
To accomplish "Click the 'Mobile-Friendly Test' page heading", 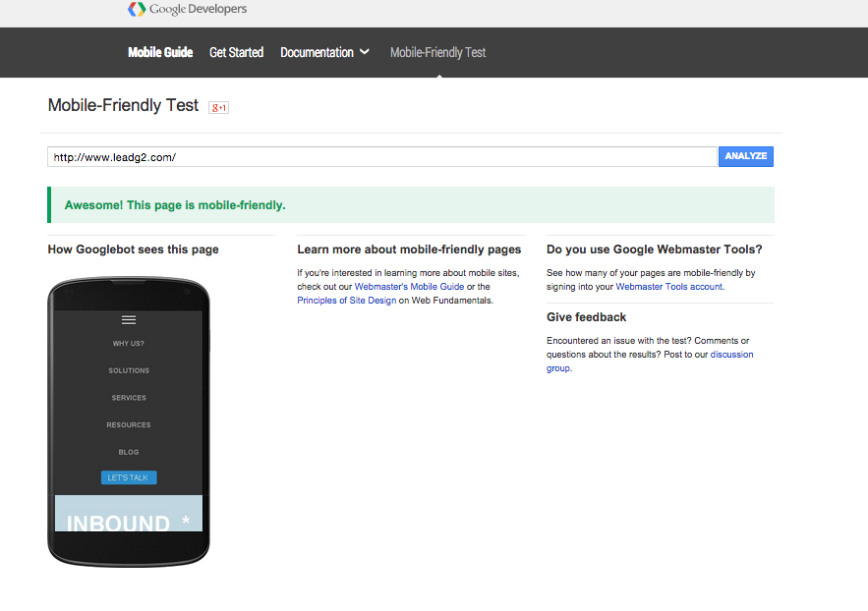I will point(123,105).
